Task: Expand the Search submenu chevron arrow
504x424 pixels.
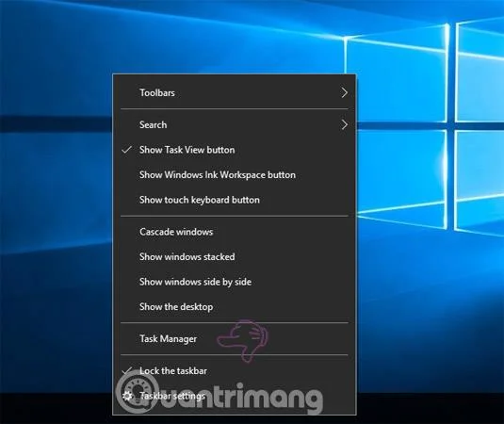Action: click(344, 124)
